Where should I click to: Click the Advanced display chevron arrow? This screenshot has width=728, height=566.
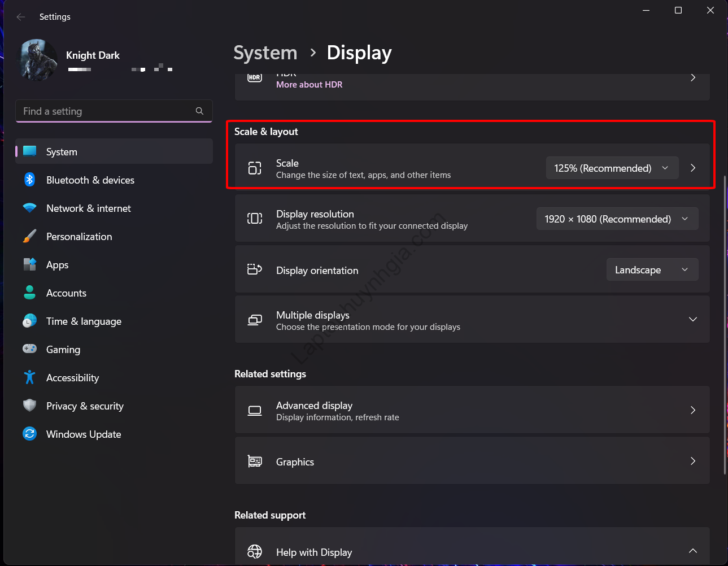[693, 410]
